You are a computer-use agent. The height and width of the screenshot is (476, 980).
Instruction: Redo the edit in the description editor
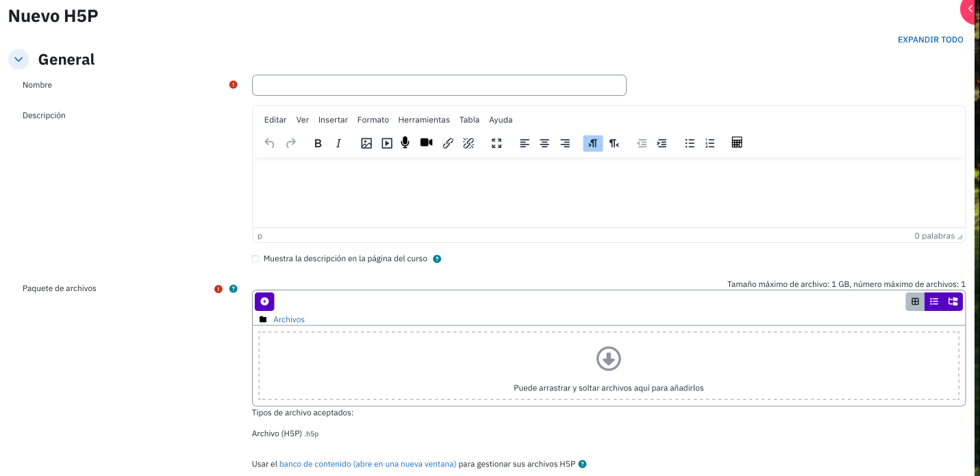click(290, 143)
